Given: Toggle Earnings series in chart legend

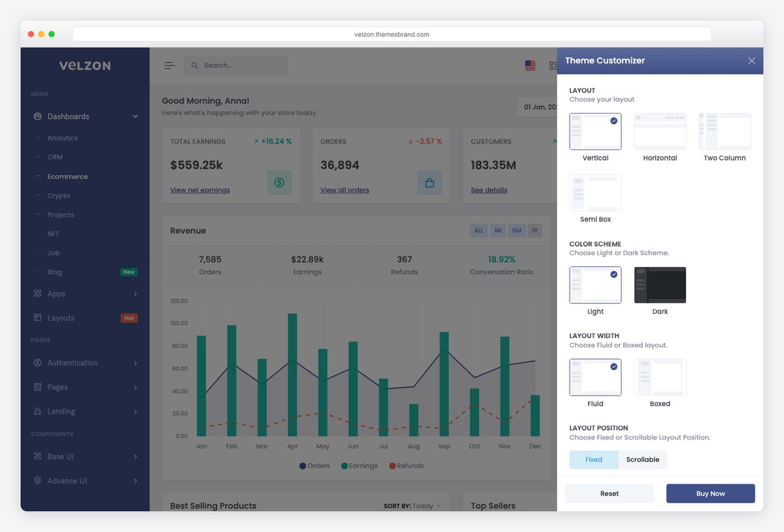Looking at the screenshot, I should 359,466.
